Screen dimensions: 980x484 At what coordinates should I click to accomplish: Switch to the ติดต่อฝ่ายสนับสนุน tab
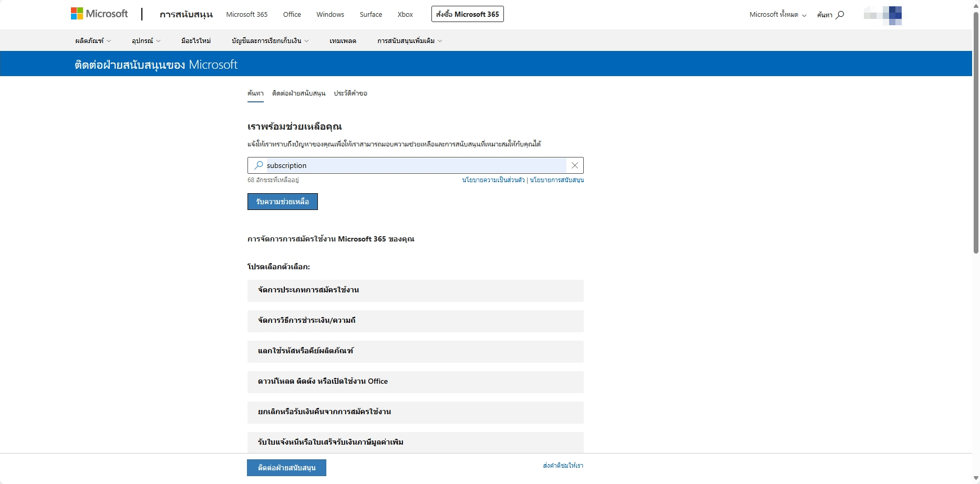(299, 93)
